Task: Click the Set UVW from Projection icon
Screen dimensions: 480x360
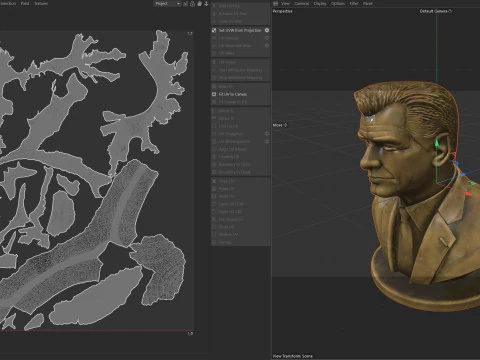Action: pyautogui.click(x=214, y=30)
